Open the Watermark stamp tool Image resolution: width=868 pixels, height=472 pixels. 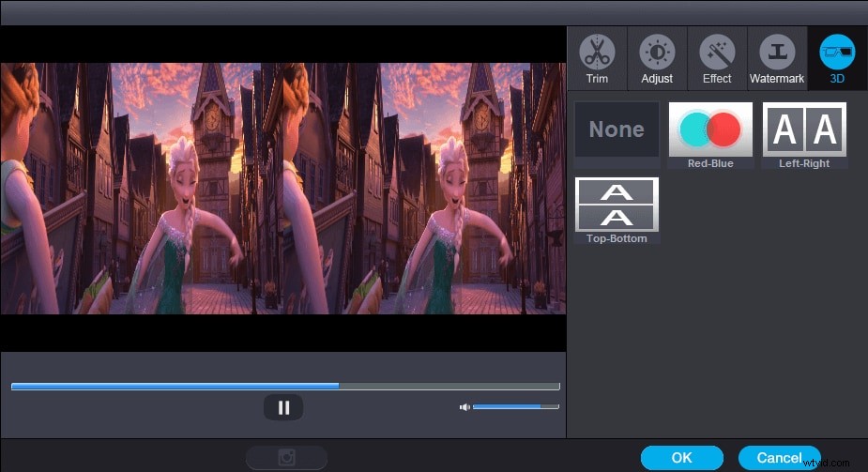777,59
